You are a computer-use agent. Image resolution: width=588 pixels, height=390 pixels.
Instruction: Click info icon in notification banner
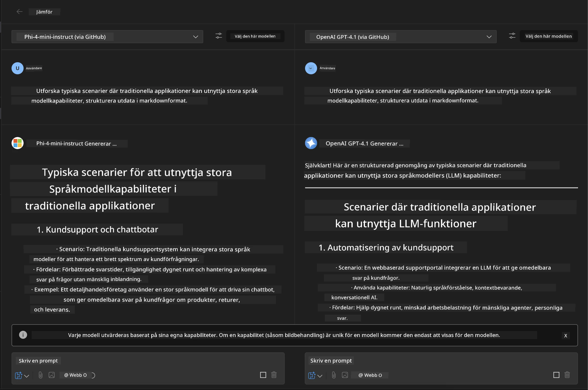click(23, 335)
